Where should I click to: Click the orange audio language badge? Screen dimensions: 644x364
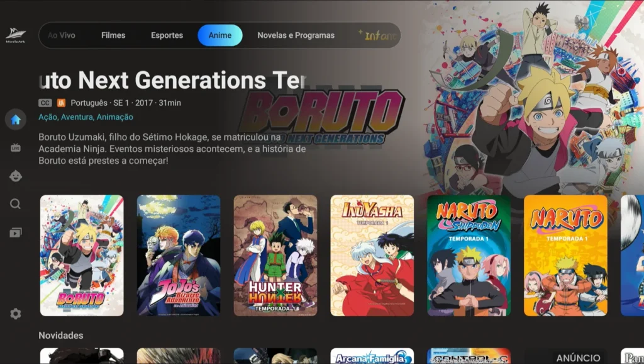tap(61, 103)
